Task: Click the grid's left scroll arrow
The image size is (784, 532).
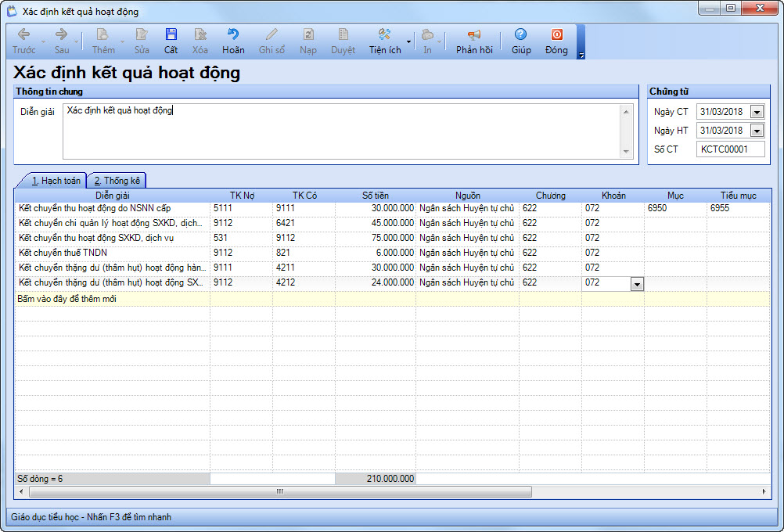Action: [21, 492]
